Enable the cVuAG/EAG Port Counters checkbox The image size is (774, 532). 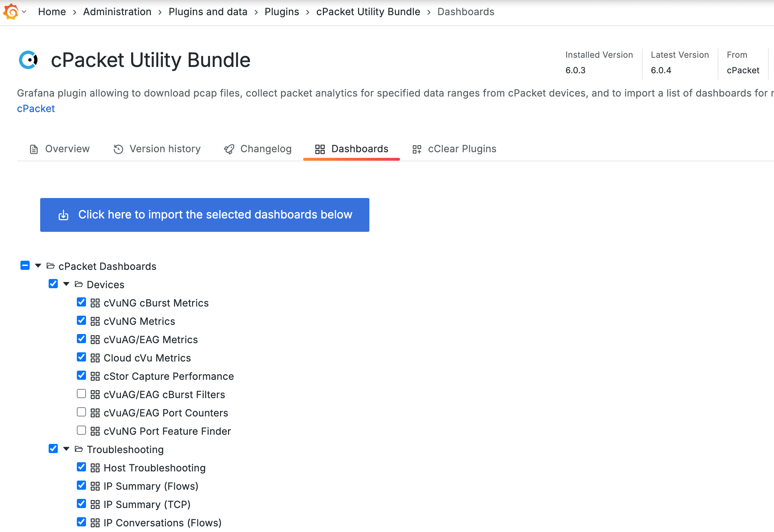[x=81, y=412]
